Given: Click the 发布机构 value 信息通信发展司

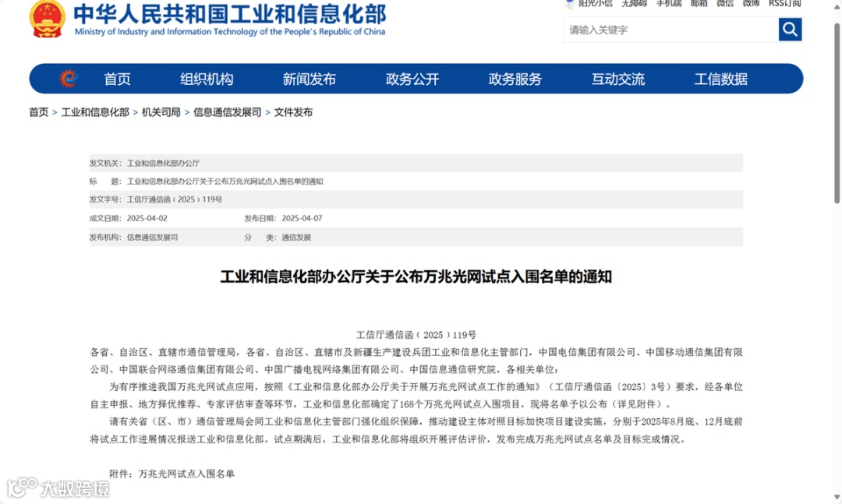Looking at the screenshot, I should coord(152,238).
